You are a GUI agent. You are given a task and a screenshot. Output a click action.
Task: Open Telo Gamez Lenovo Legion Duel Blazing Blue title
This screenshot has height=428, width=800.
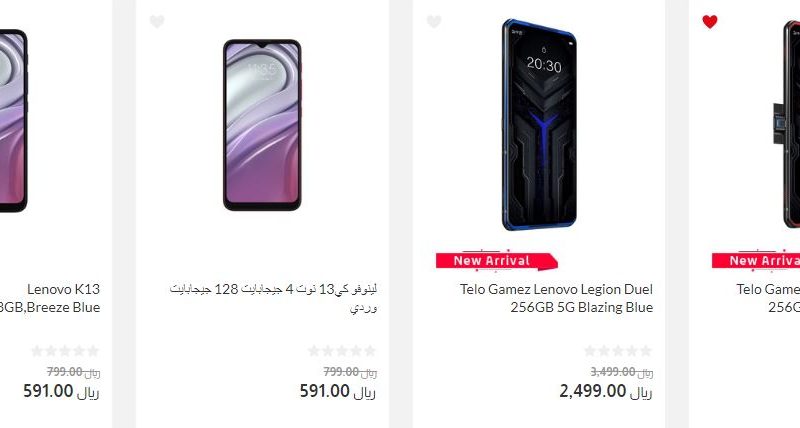pos(556,298)
